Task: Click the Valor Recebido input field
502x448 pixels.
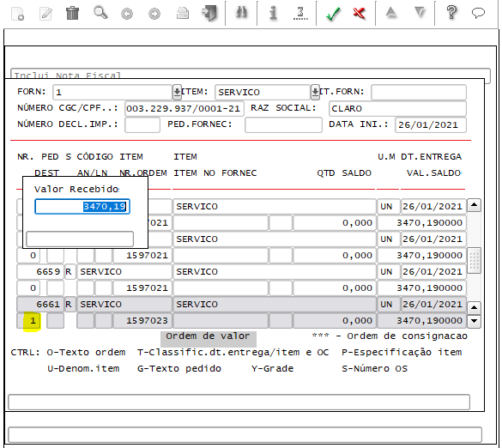Action: point(82,207)
